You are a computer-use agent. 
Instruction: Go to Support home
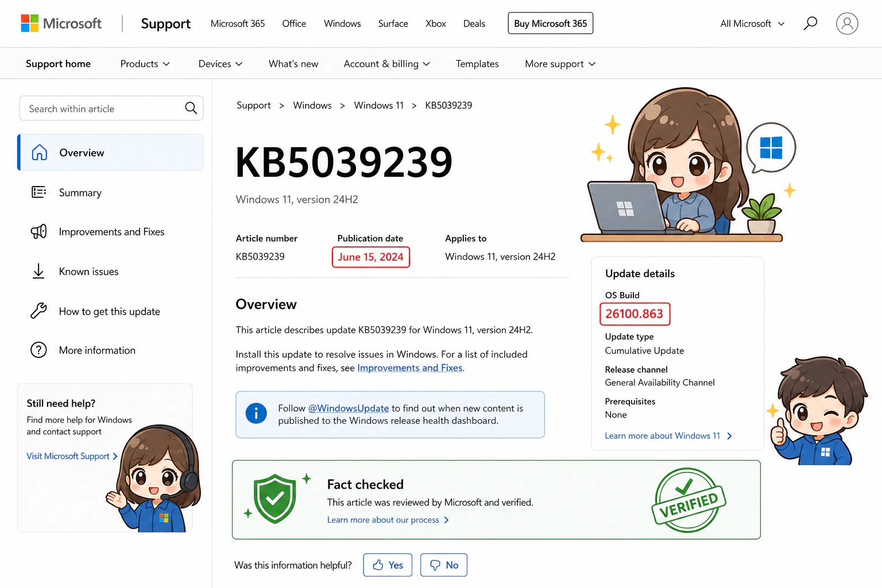tap(58, 64)
